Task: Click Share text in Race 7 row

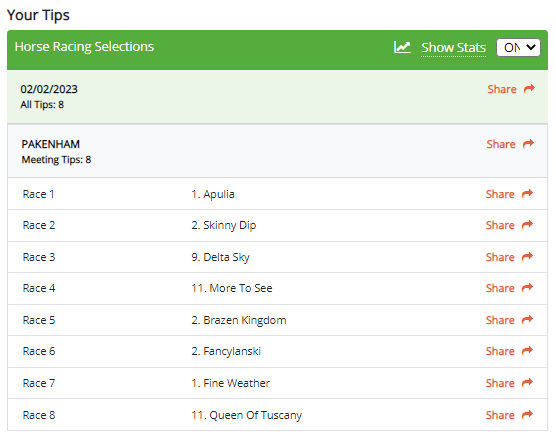Action: pyautogui.click(x=500, y=383)
